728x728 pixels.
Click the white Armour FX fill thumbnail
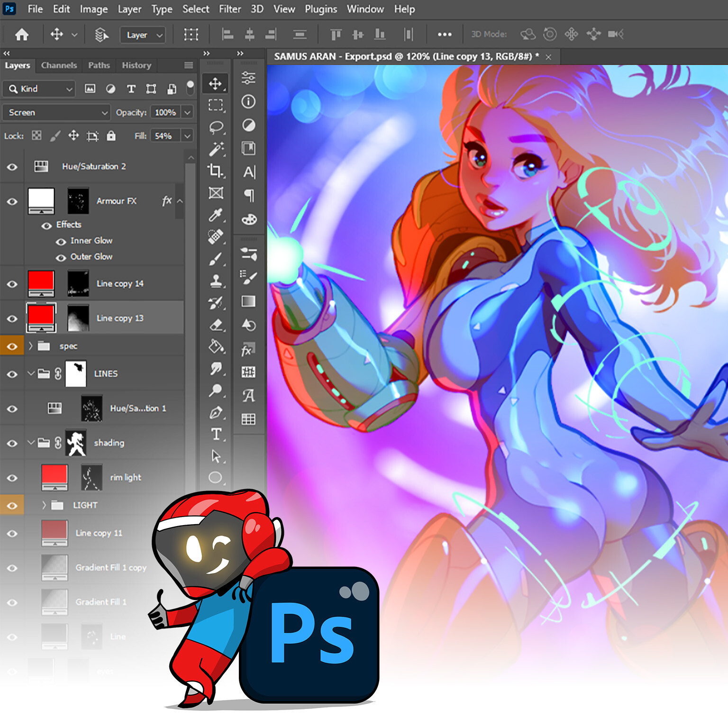(x=41, y=201)
